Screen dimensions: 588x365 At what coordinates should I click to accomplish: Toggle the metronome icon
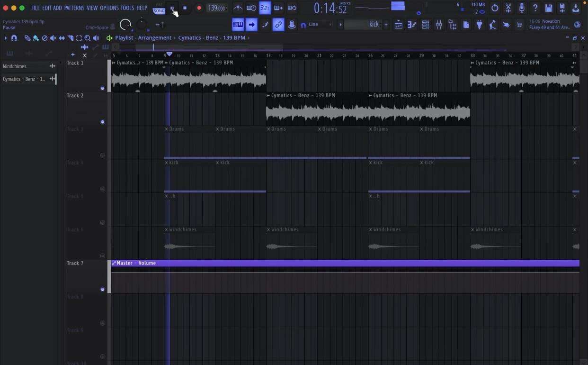238,8
